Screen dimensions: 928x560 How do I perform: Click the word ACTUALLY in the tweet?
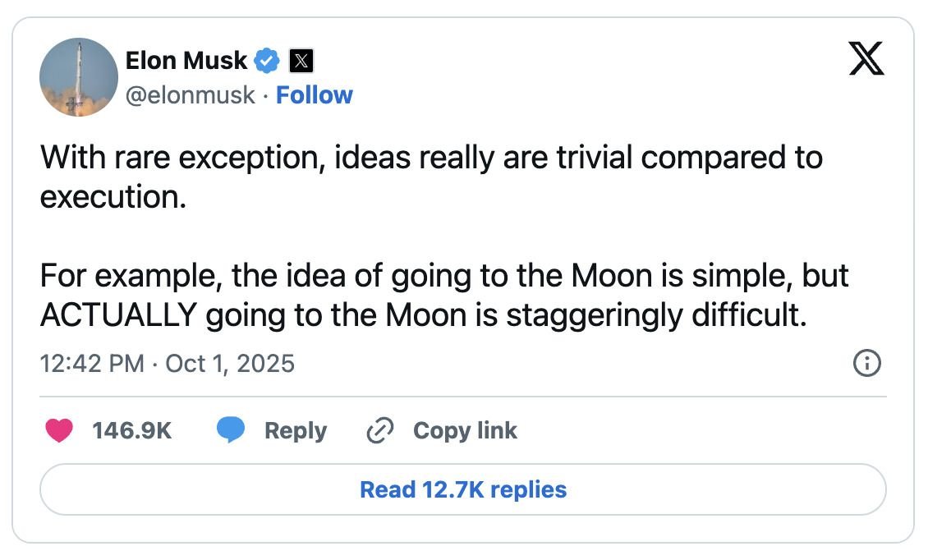coord(117,315)
